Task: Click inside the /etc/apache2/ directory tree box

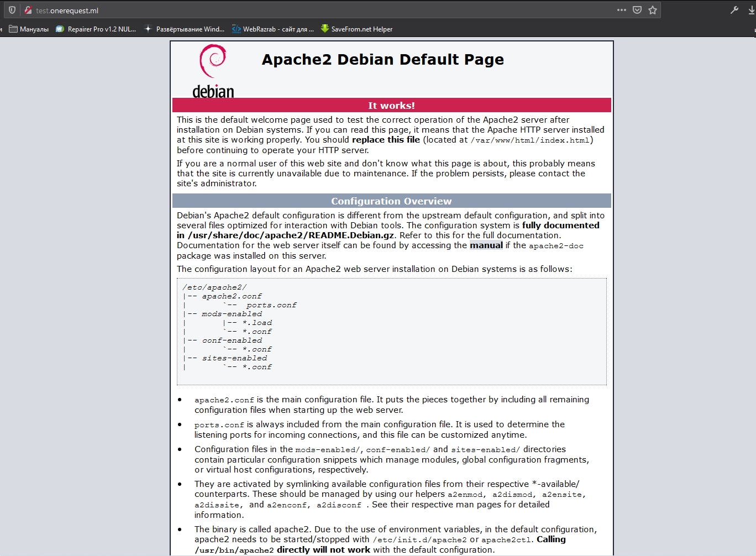Action: (x=391, y=332)
